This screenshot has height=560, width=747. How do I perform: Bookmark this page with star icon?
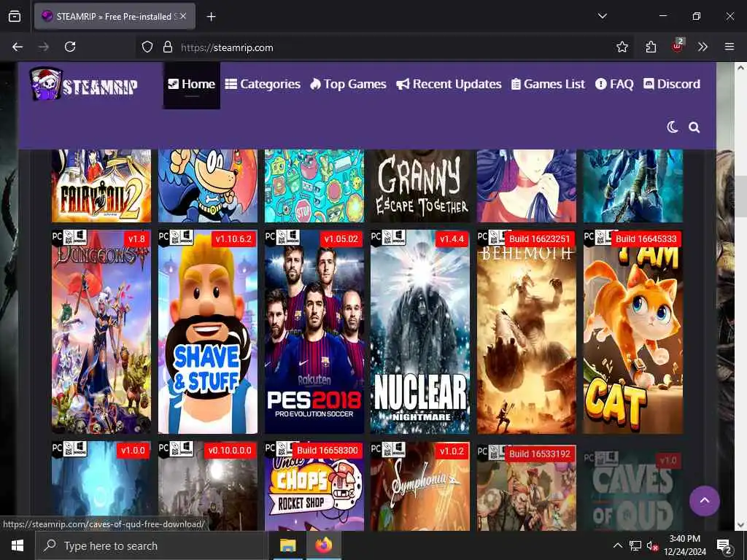coord(622,47)
